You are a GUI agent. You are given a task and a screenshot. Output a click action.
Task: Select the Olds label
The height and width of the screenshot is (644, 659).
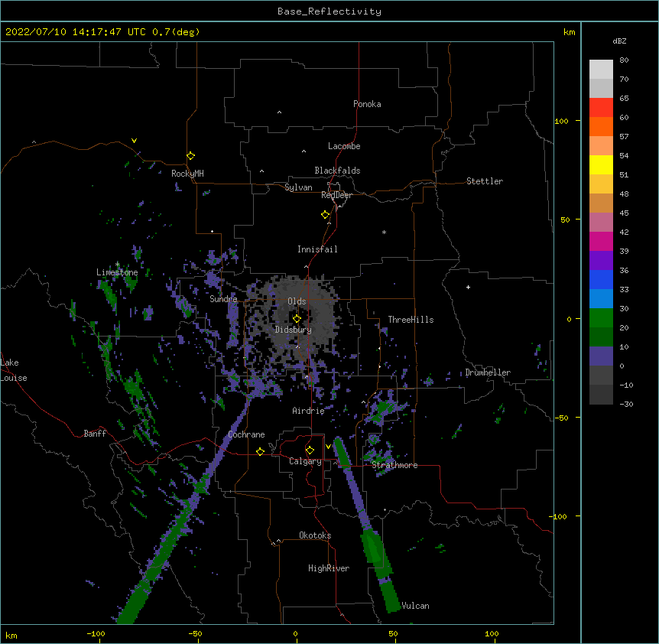(x=297, y=301)
